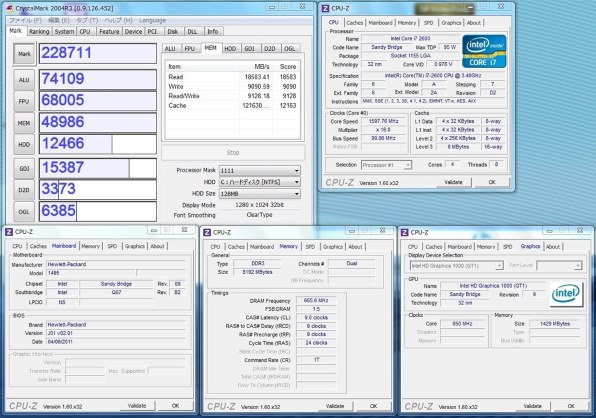Image resolution: width=596 pixels, height=418 pixels.
Task: Click the CrystalMark title bar icon
Action: (10, 8)
